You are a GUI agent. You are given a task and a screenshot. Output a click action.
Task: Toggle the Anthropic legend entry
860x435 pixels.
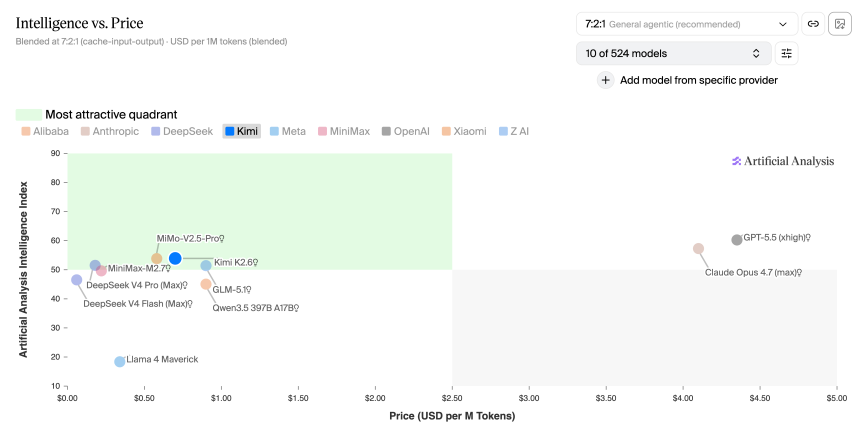click(x=110, y=131)
